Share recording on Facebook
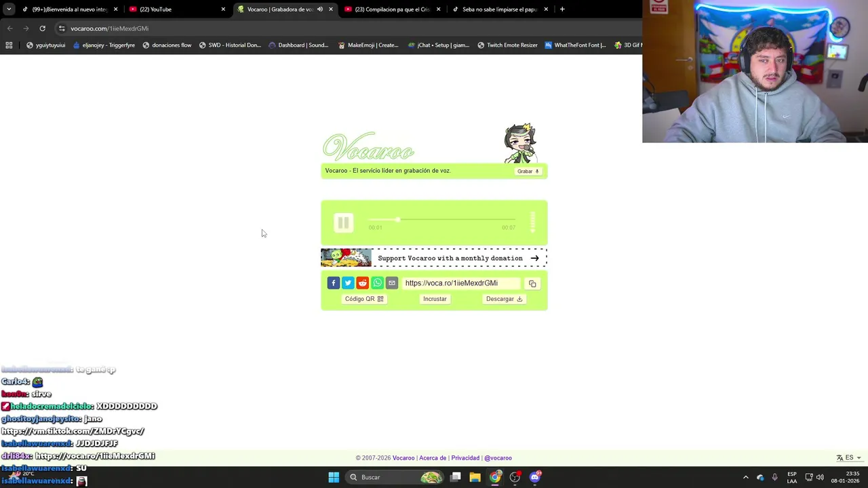 (x=333, y=283)
